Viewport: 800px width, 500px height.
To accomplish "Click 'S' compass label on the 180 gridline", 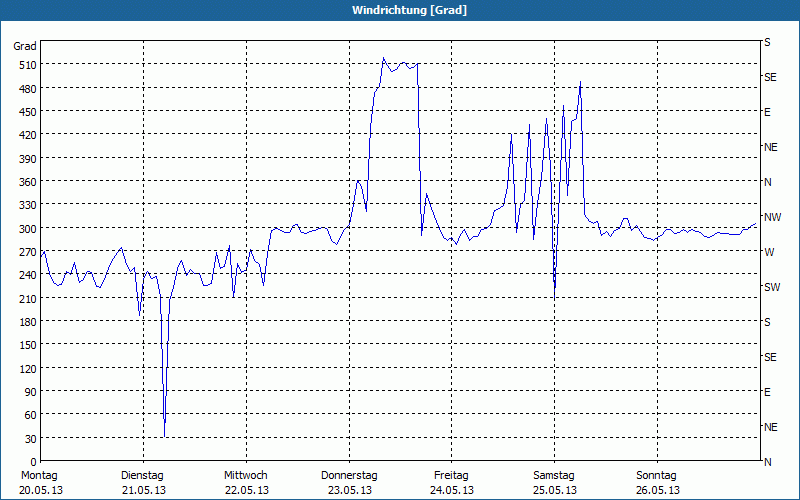I will point(767,322).
